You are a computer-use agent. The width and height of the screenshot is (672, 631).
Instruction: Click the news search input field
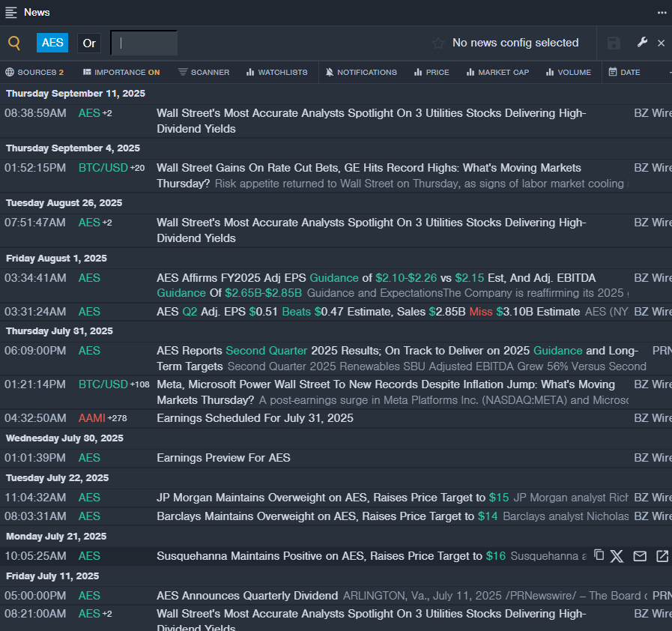144,43
